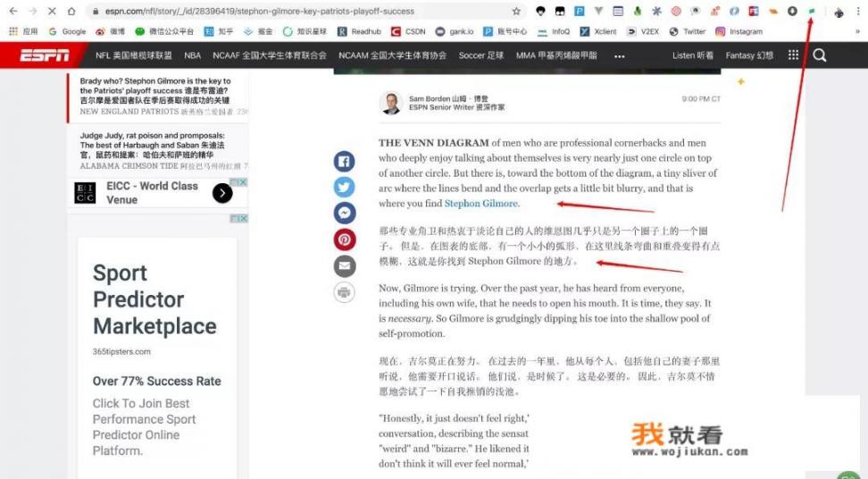The width and height of the screenshot is (868, 479).
Task: Open the black download-arrow circle extension
Action: (792, 11)
